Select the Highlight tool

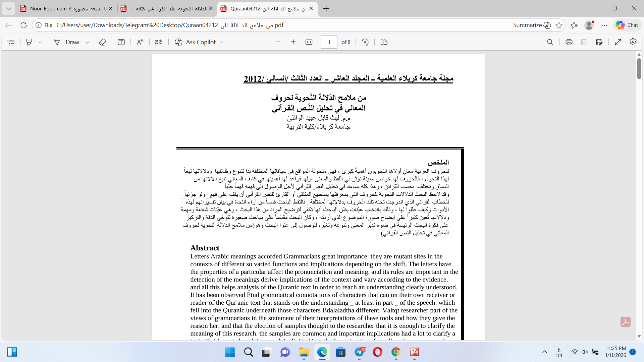click(29, 42)
